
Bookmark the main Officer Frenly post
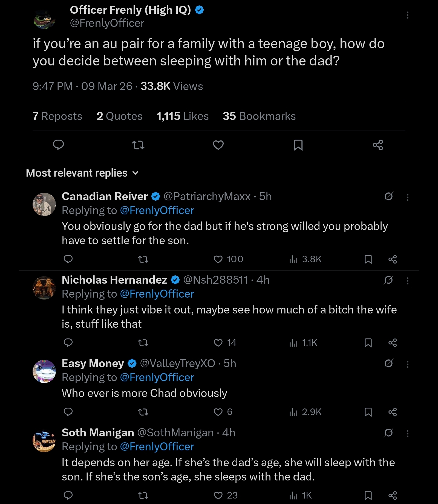point(298,145)
